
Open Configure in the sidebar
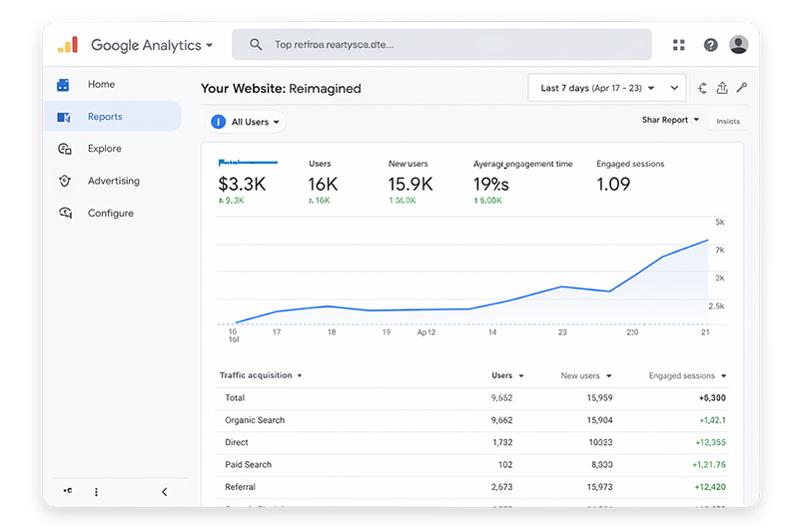click(110, 213)
